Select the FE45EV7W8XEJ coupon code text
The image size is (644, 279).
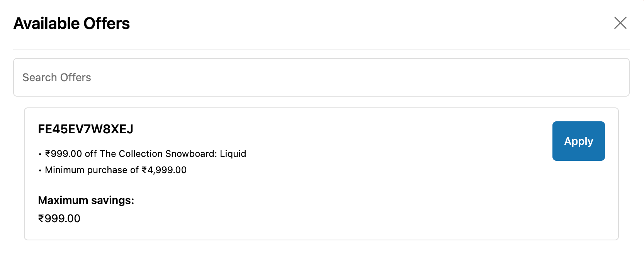pyautogui.click(x=85, y=129)
